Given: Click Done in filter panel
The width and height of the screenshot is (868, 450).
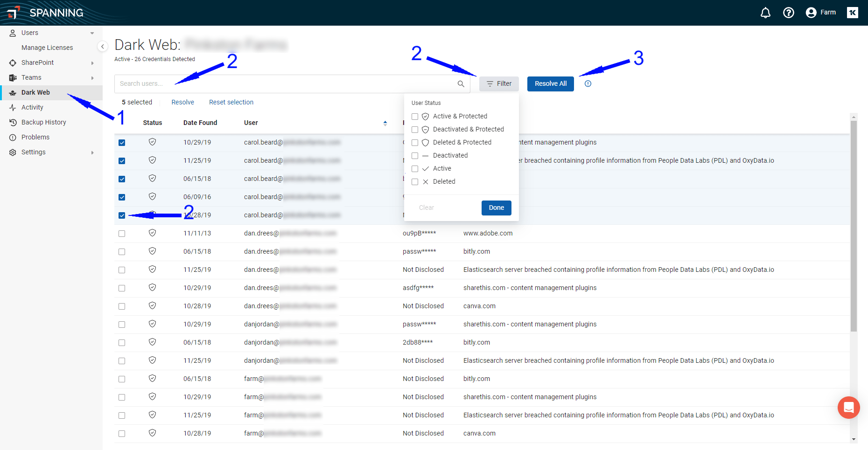Looking at the screenshot, I should [497, 208].
